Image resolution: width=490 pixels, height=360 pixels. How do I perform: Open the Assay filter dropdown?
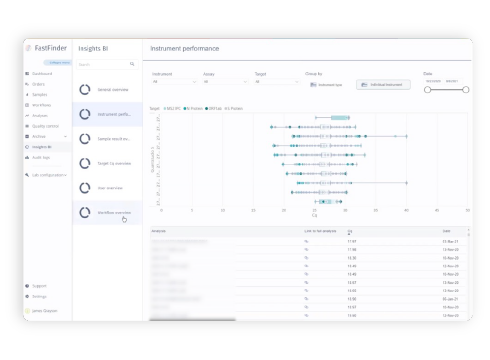[x=225, y=82]
